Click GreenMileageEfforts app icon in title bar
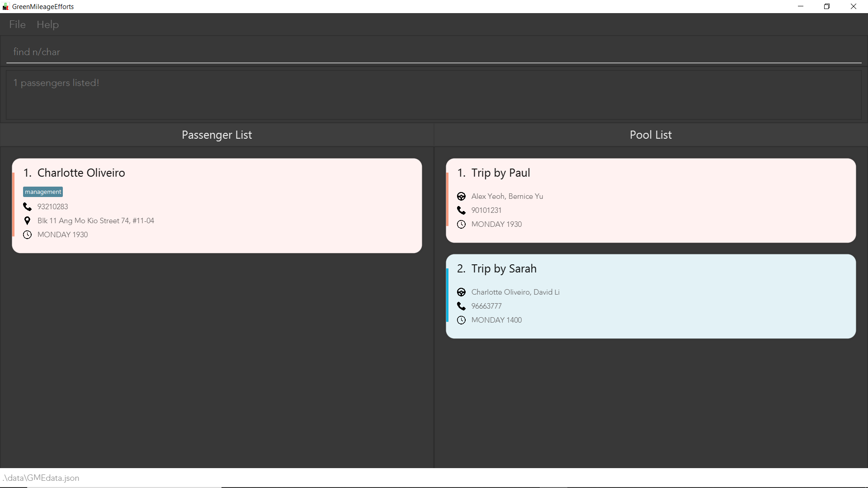 pyautogui.click(x=5, y=7)
